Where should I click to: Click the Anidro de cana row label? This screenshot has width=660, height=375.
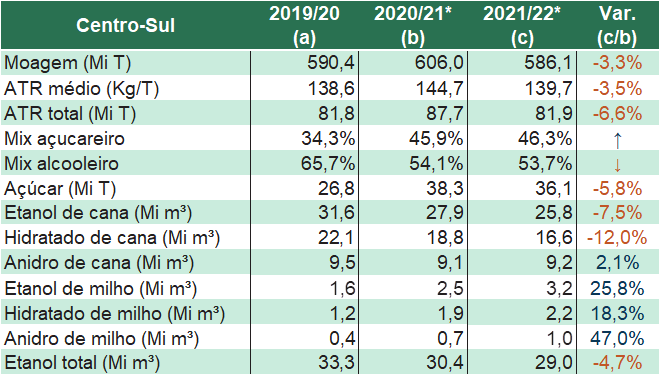coord(99,263)
